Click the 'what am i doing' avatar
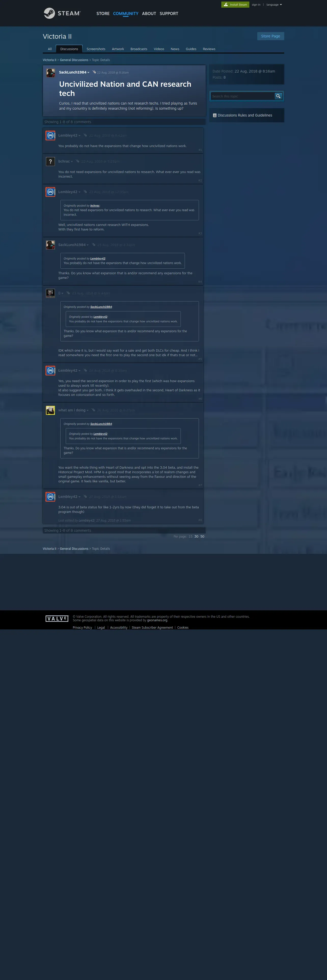327x980 pixels. pos(50,410)
